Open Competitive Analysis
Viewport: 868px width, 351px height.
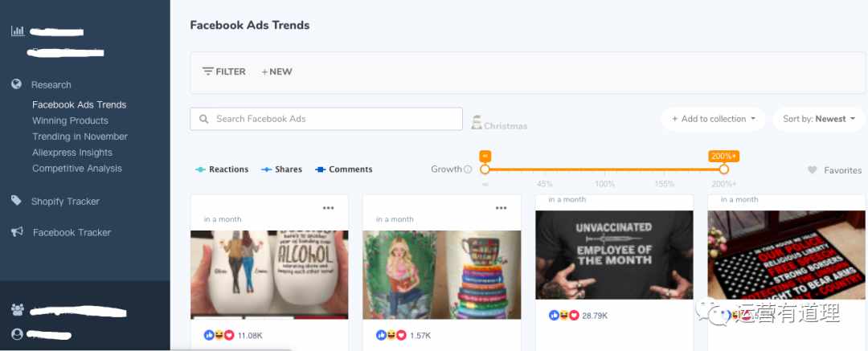(77, 169)
